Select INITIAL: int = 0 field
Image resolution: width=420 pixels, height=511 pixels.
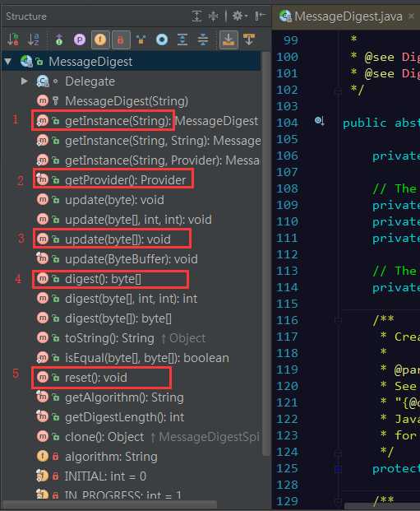(x=131, y=476)
